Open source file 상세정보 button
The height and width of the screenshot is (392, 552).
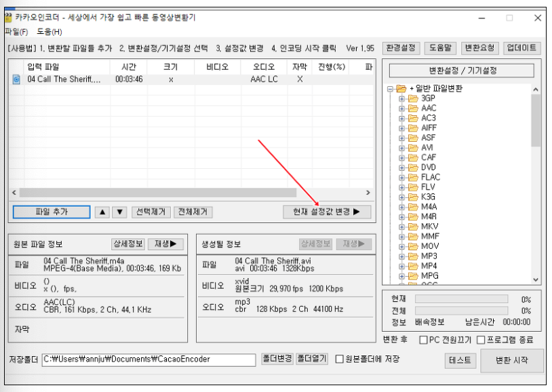click(128, 243)
